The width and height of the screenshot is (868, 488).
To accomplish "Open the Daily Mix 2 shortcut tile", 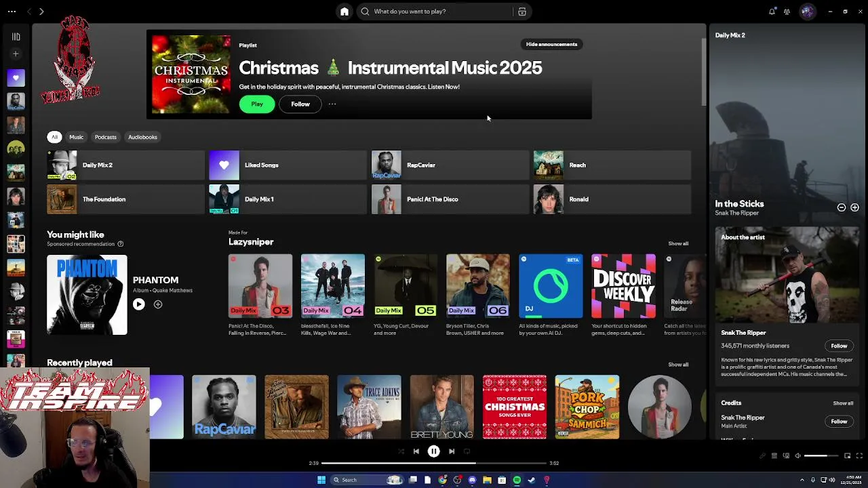I will pyautogui.click(x=125, y=165).
